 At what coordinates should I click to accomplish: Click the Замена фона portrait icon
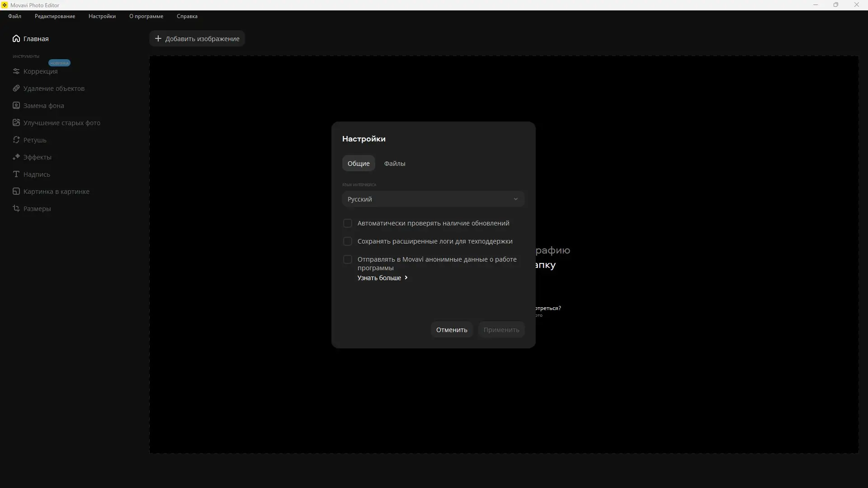(16, 105)
